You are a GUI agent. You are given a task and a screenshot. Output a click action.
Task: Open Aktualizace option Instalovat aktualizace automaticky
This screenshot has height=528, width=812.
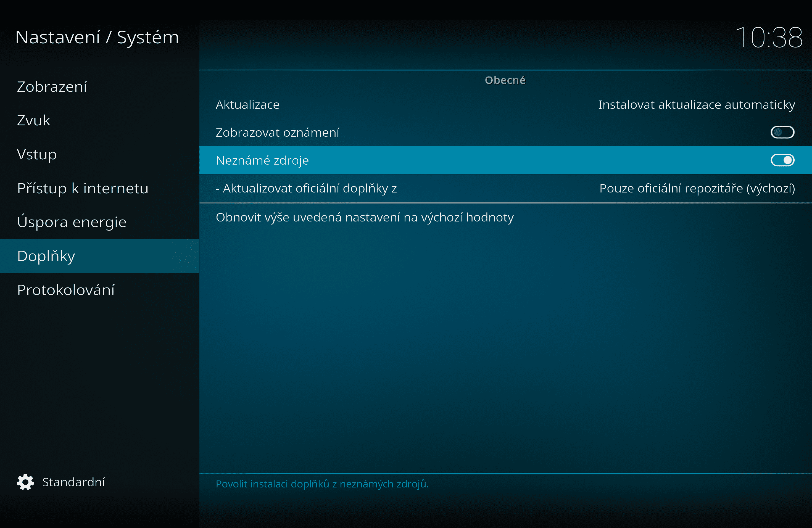click(x=696, y=105)
